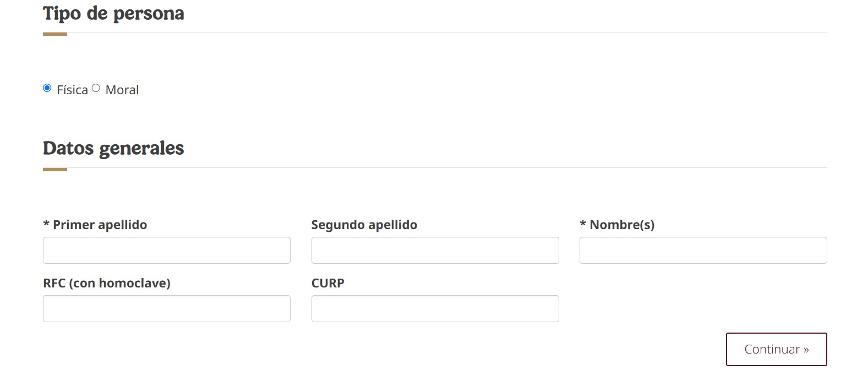The image size is (868, 386).
Task: Focus the RFC (con homoclave) field
Action: tap(166, 309)
